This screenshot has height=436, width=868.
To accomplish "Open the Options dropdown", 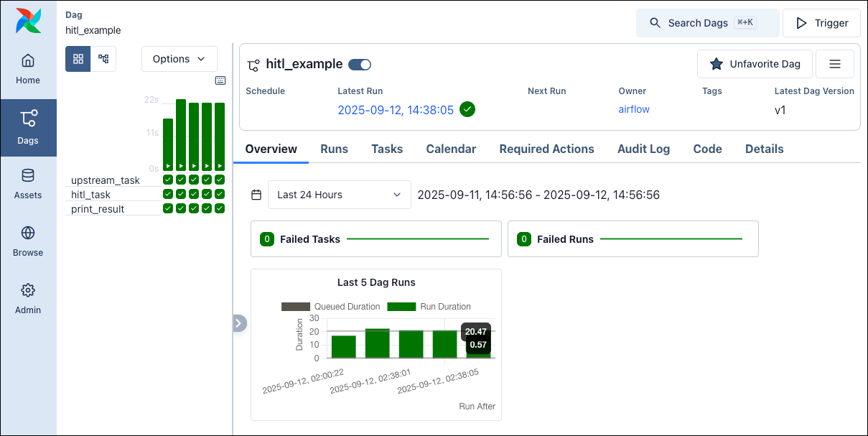I will pos(179,58).
